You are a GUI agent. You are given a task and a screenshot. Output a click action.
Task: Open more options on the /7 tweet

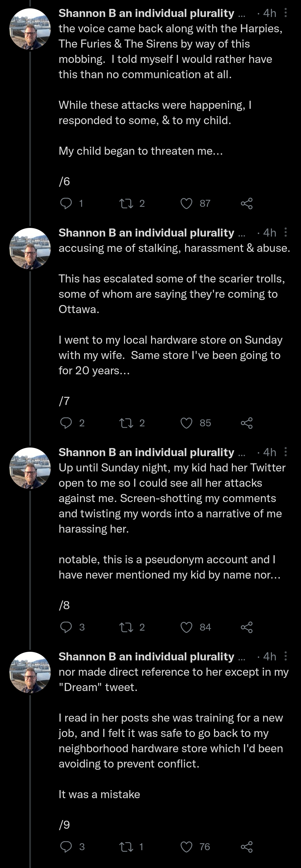(286, 232)
